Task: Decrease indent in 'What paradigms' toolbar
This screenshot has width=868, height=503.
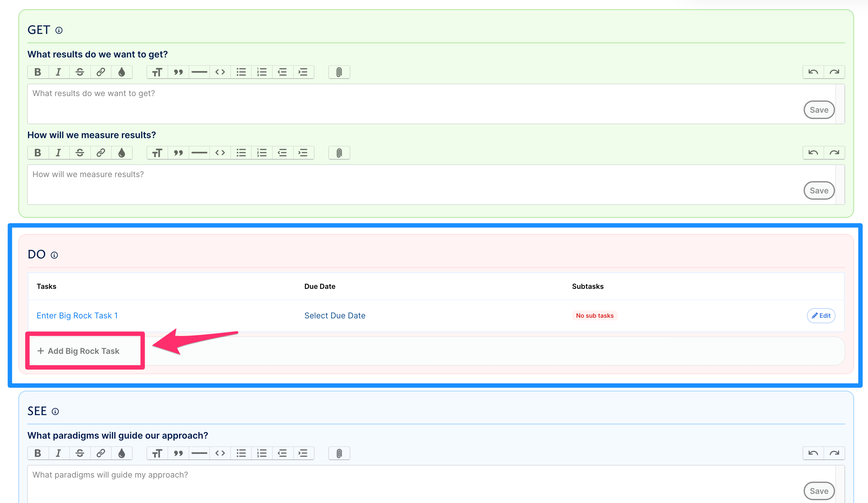Action: [x=282, y=453]
